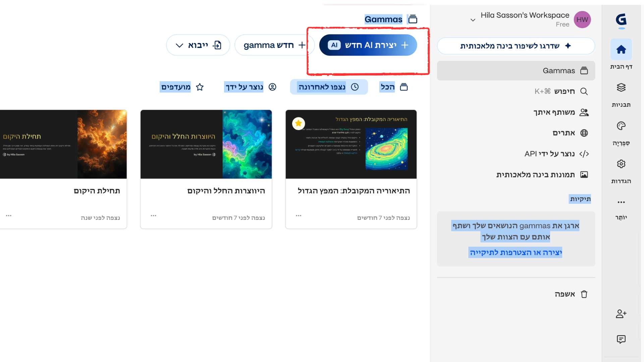This screenshot has height=362, width=644.
Task: Select the recently viewed filter
Action: coord(329,87)
